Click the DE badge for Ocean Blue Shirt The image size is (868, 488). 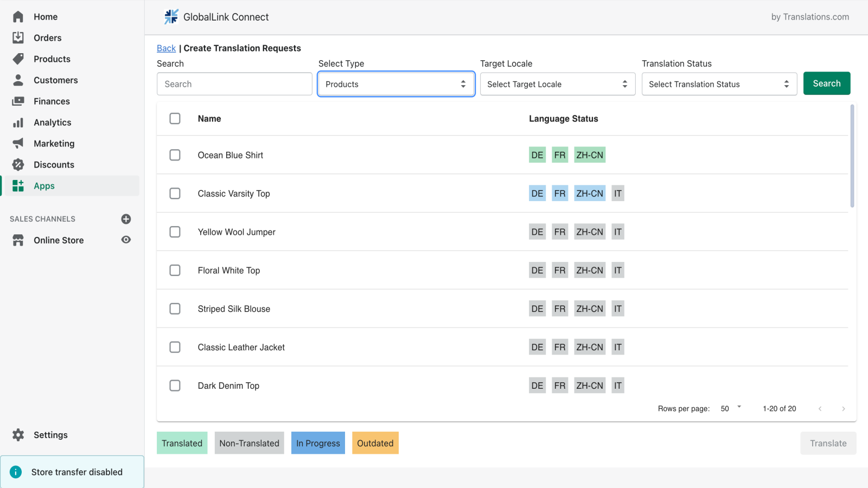[537, 155]
